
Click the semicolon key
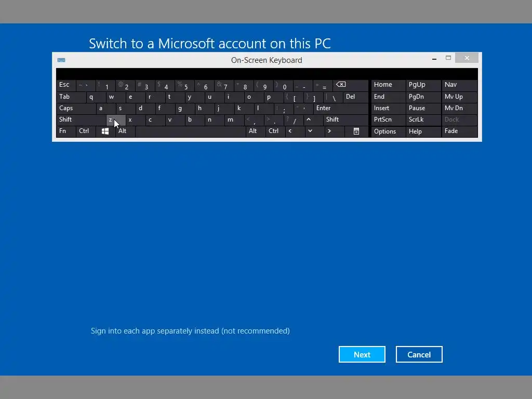coord(283,109)
